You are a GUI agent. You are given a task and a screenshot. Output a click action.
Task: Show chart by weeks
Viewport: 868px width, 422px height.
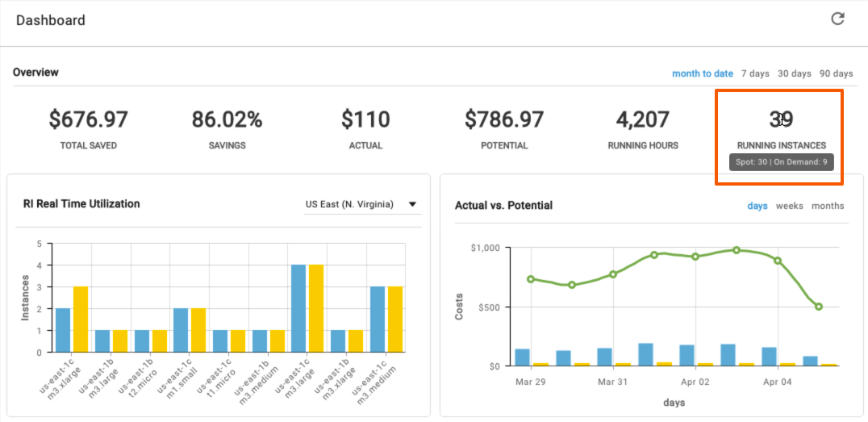[x=789, y=206]
